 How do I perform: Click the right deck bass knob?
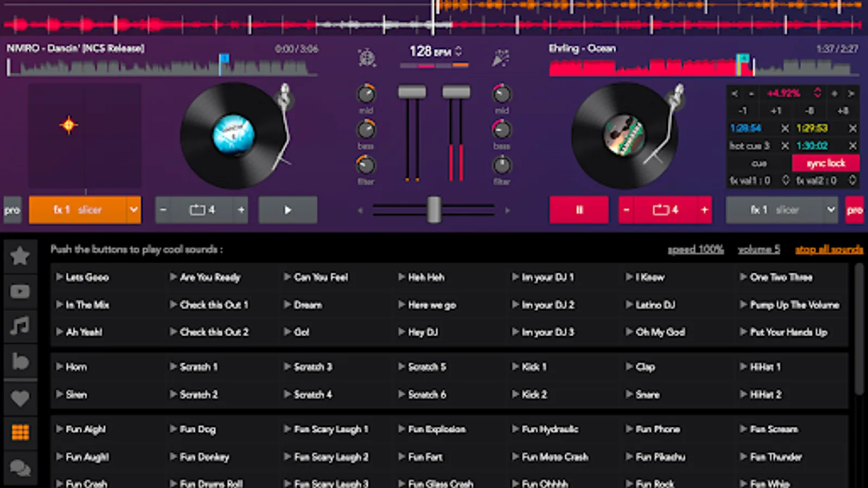501,130
